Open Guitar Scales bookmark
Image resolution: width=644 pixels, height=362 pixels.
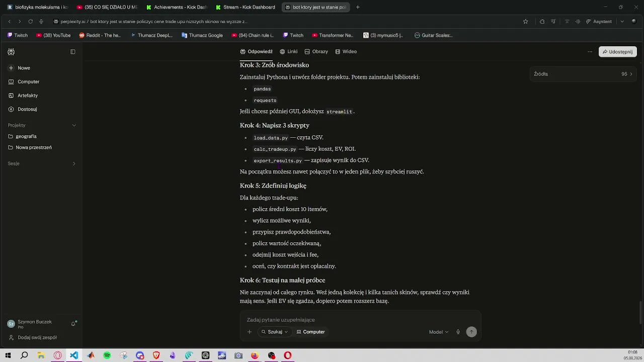(x=433, y=35)
